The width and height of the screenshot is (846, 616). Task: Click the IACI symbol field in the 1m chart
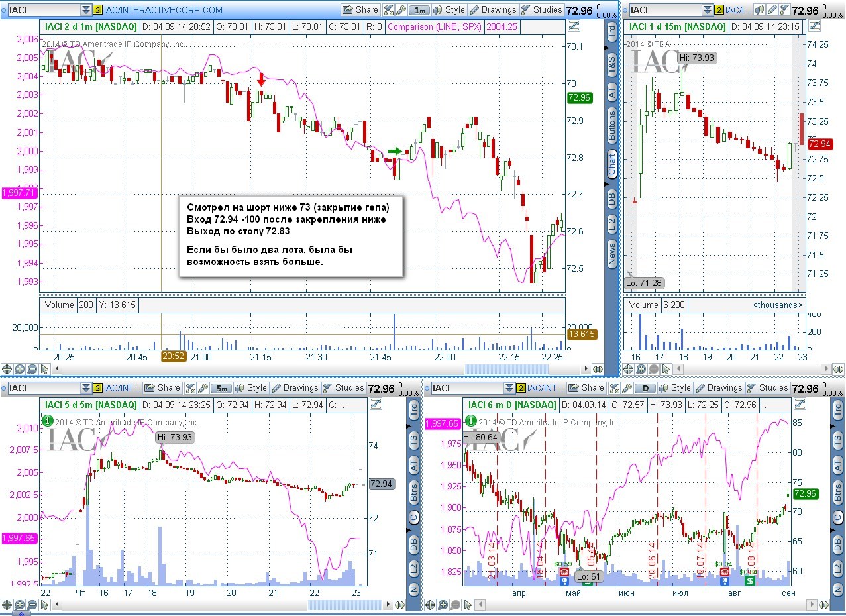43,10
